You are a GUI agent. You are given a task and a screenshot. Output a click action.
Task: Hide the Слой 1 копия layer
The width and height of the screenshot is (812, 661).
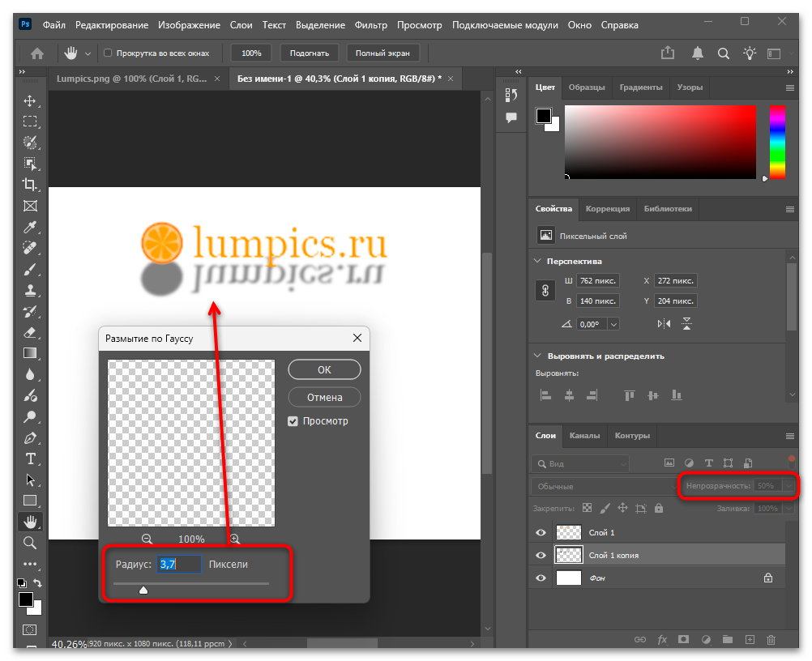click(x=541, y=555)
